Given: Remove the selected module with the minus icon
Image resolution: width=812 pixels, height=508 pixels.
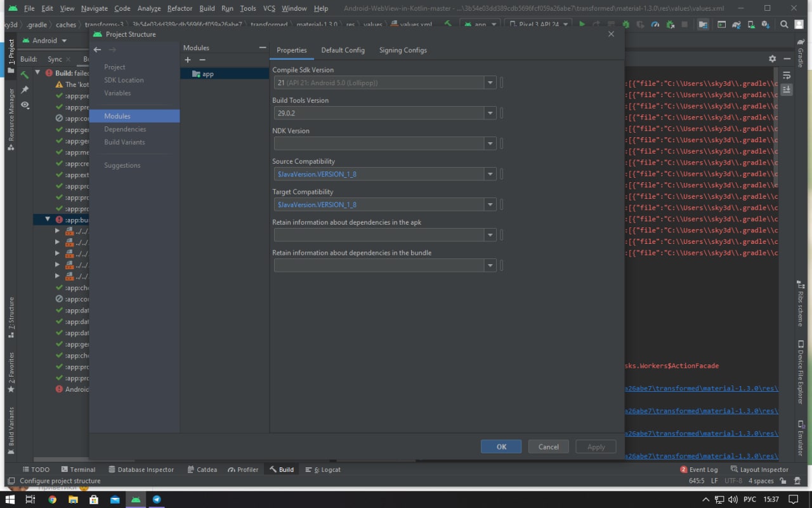Looking at the screenshot, I should [202, 60].
